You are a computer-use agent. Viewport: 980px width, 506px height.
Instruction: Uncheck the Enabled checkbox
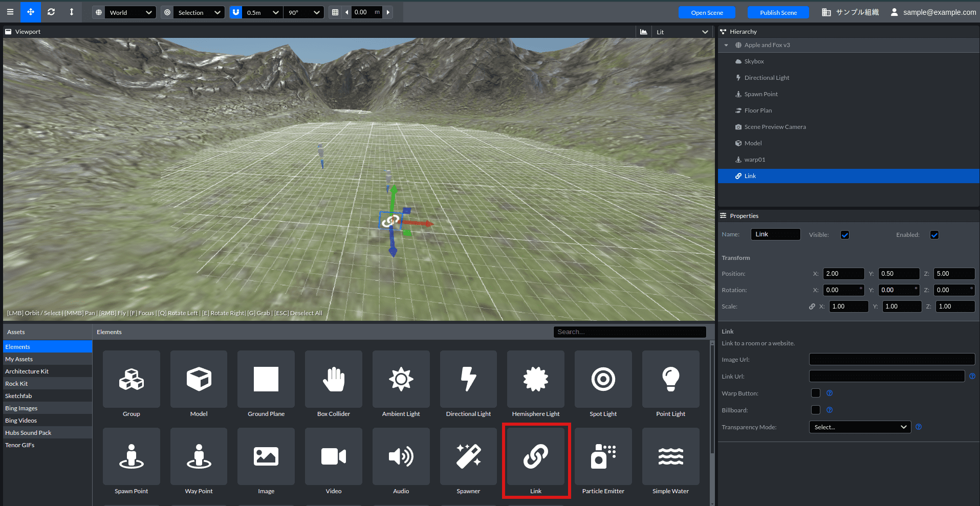click(934, 235)
